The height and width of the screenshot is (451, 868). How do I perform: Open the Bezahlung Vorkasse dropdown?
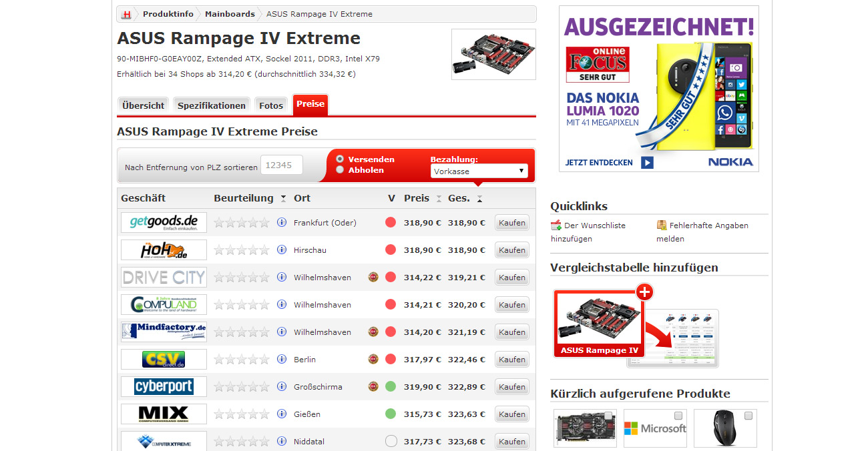[x=479, y=171]
